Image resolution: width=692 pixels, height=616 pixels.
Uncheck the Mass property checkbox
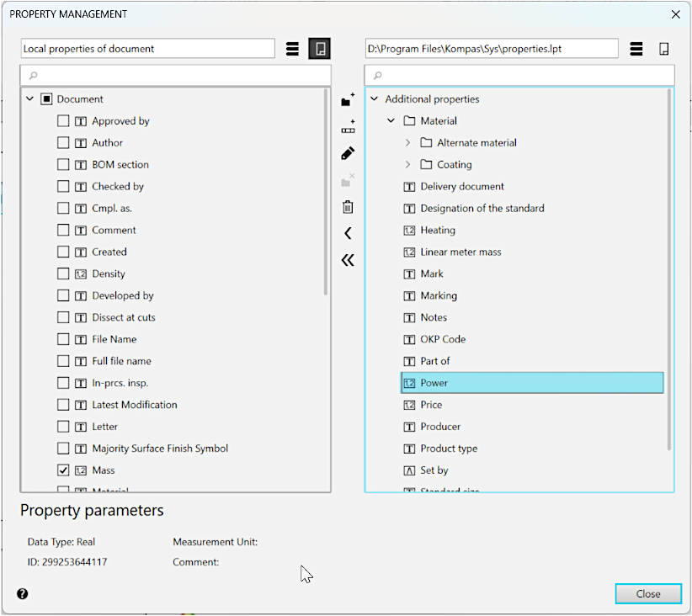pos(63,470)
